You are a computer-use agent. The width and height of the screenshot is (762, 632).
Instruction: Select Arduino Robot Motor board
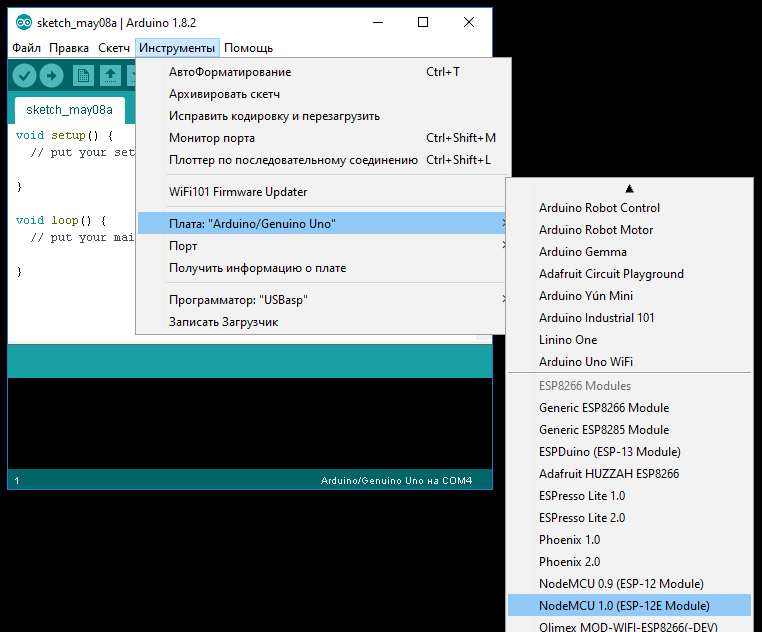pos(629,229)
